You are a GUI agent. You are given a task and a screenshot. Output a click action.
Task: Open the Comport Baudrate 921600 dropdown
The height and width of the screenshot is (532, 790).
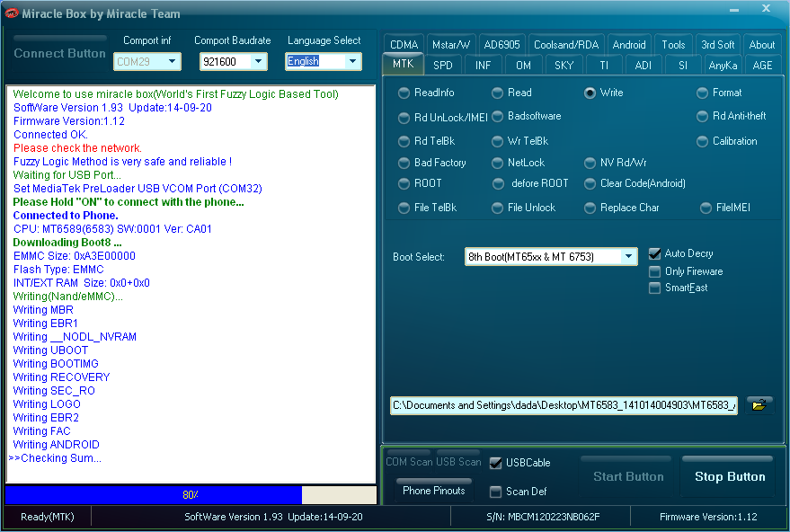pos(259,61)
